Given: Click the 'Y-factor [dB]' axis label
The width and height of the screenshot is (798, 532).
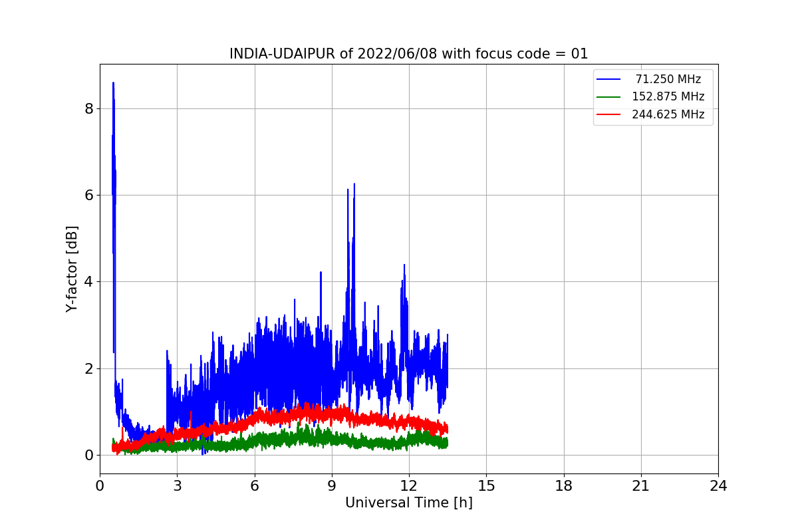Looking at the screenshot, I should [72, 269].
